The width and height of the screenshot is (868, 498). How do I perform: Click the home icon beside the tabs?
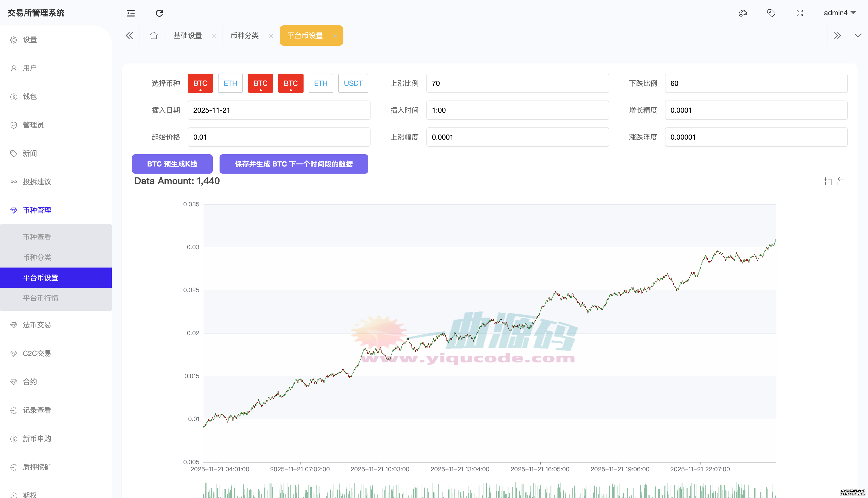(x=154, y=35)
